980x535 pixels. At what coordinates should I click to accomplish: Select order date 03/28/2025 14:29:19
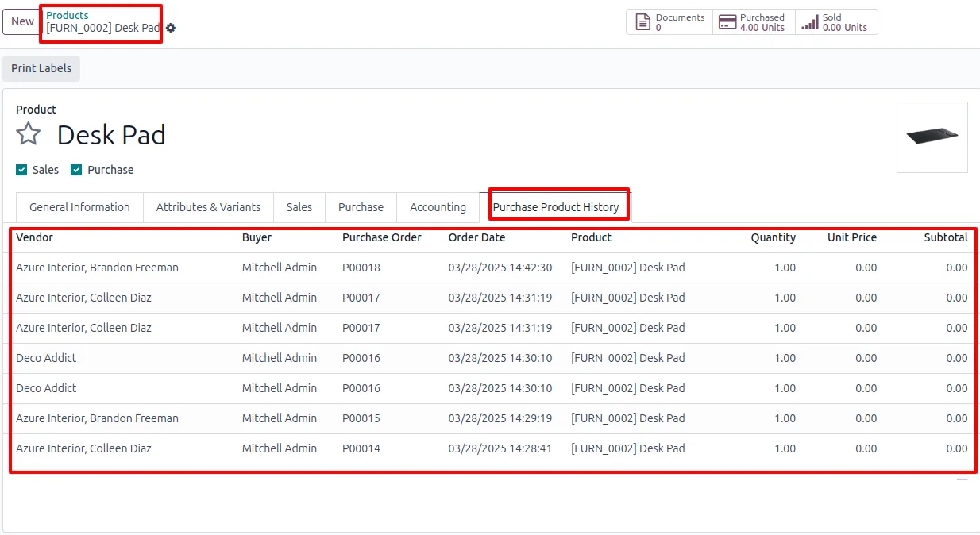pyautogui.click(x=500, y=418)
